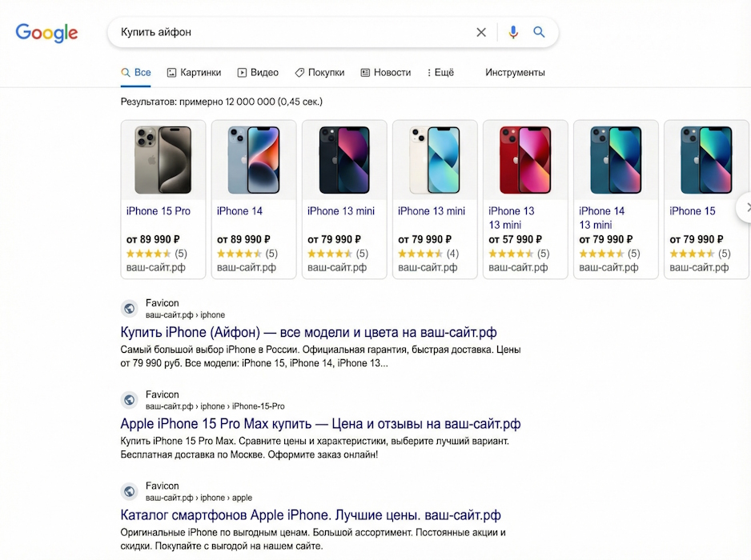
Task: Open the Новости news tab
Action: pos(385,73)
